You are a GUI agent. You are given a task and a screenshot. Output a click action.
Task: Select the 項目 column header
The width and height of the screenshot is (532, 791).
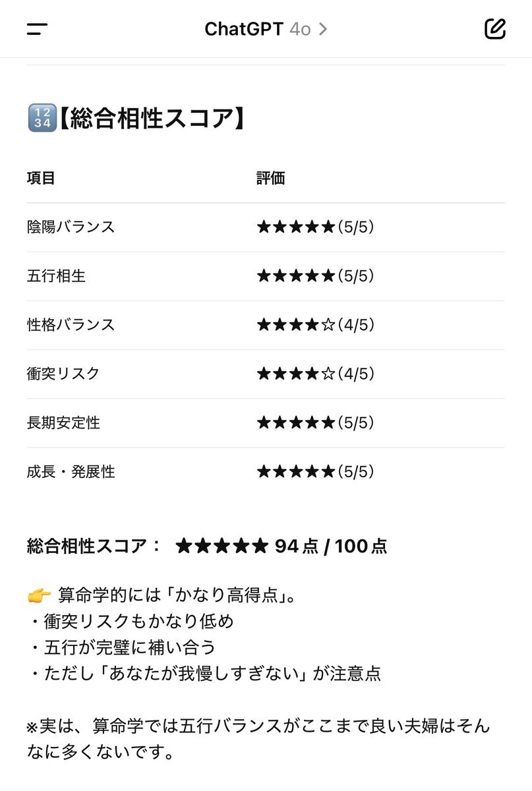pos(41,178)
